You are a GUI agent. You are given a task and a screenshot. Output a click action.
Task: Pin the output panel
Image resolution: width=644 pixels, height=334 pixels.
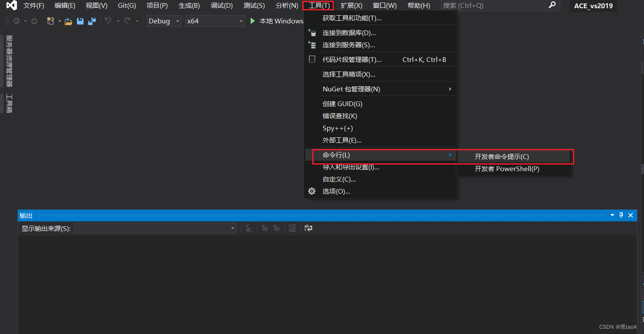pyautogui.click(x=621, y=215)
